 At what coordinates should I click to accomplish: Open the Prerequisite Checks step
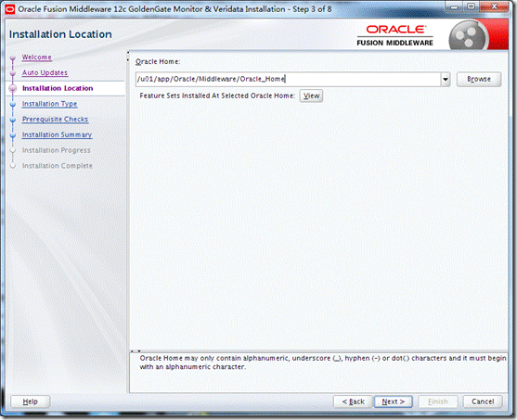pyautogui.click(x=55, y=120)
